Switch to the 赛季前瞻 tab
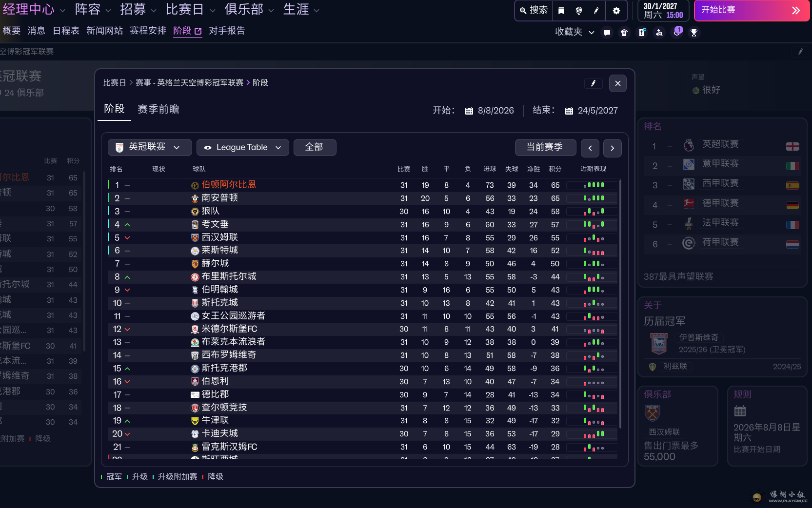Screen dimensions: 812x508 (158, 109)
